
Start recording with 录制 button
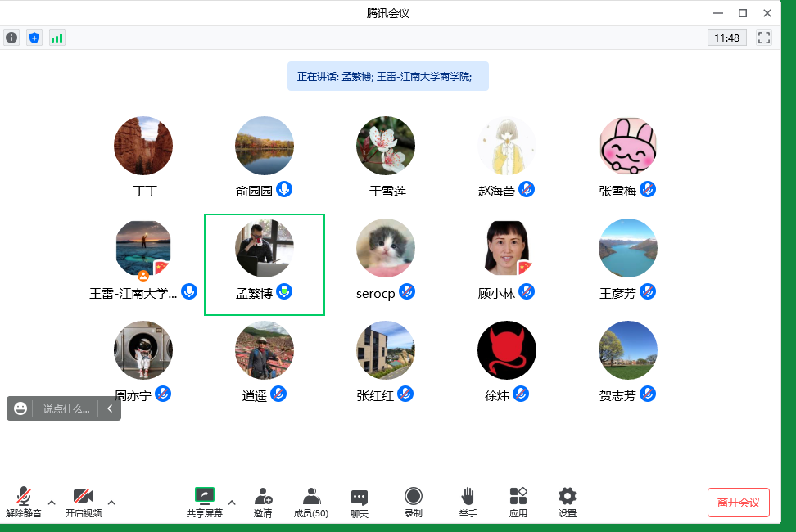(x=414, y=502)
